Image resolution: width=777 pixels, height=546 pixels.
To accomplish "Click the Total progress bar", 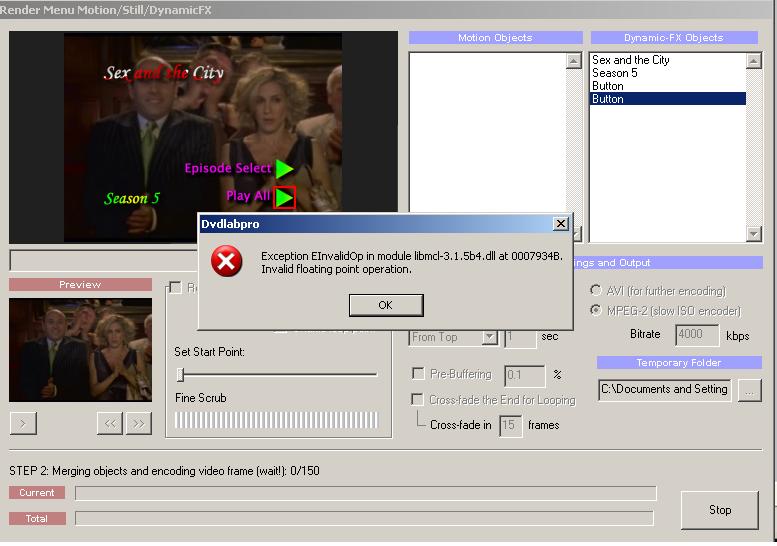I will click(x=364, y=518).
